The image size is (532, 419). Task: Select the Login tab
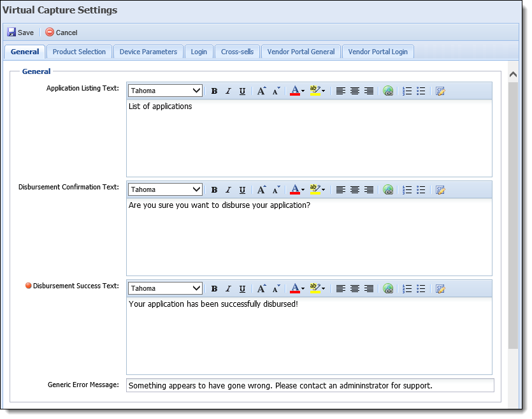tap(199, 52)
